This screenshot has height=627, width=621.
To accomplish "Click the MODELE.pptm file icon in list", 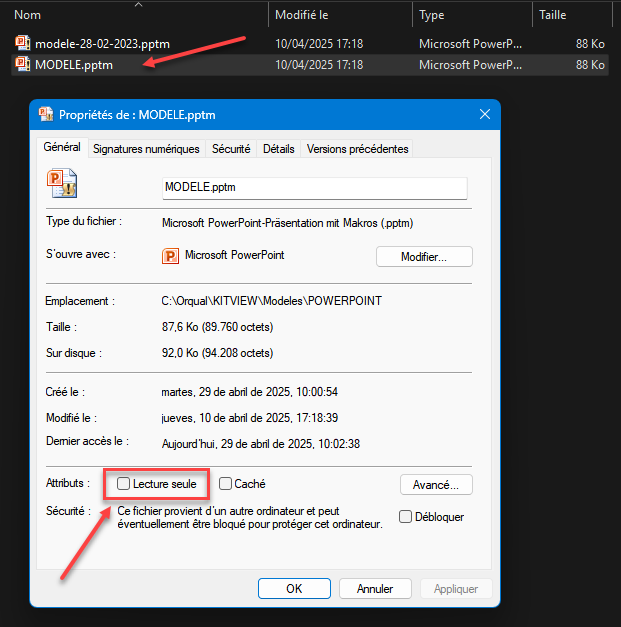I will [24, 65].
